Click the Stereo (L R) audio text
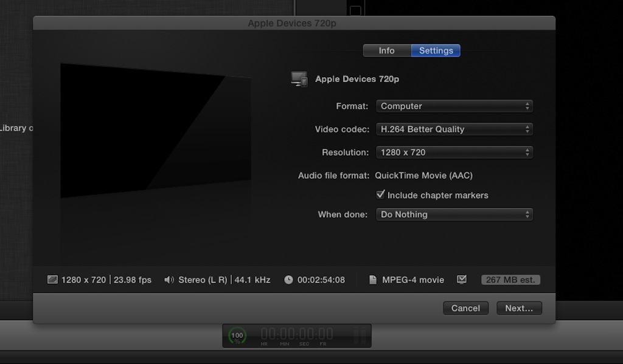This screenshot has height=364, width=623. coord(203,280)
